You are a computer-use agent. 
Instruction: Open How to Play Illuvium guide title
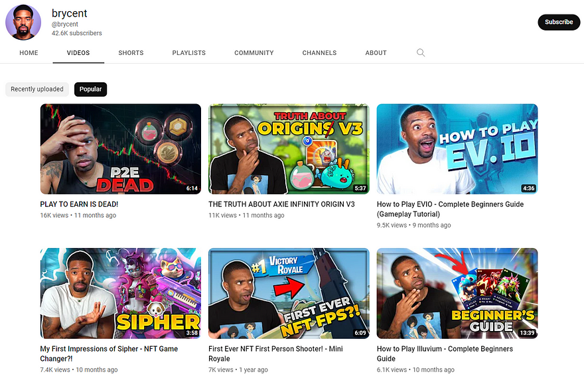point(445,354)
